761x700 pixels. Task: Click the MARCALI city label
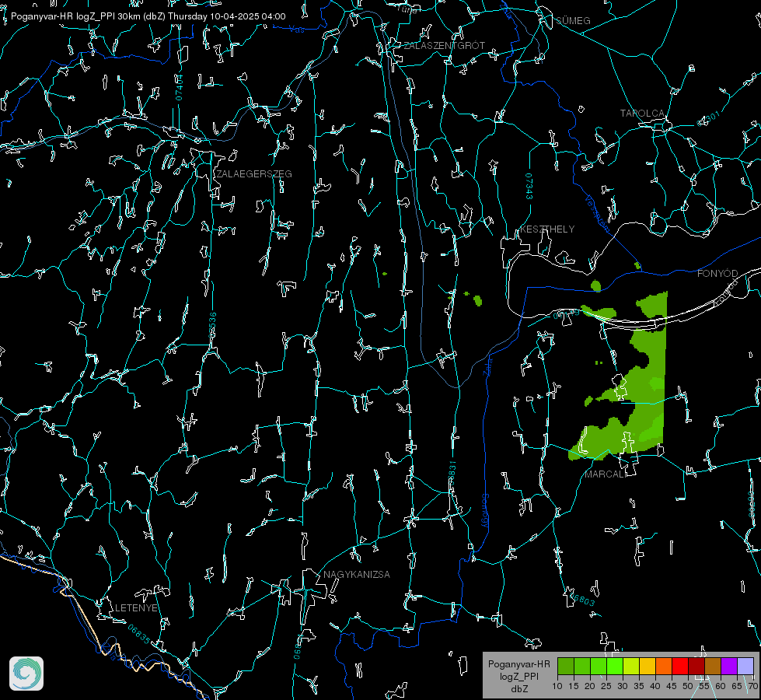(x=606, y=474)
